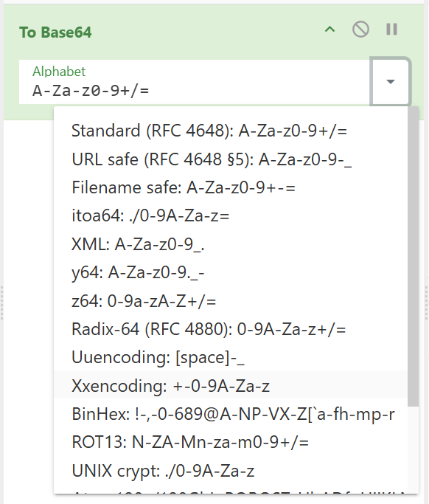Choose the Xxencoding alphabet option
429x504 pixels.
231,386
